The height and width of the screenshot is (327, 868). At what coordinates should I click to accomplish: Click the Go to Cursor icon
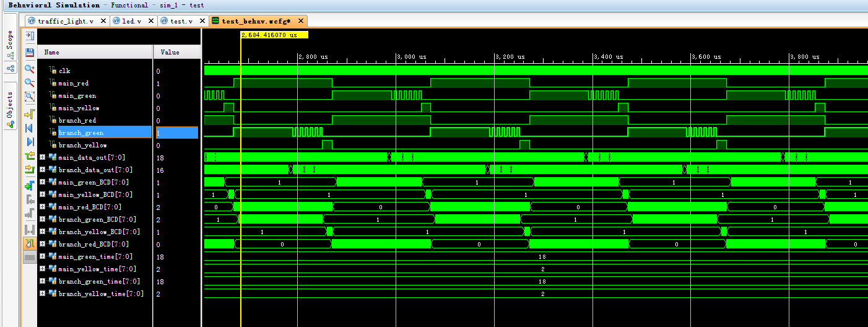coord(30,114)
